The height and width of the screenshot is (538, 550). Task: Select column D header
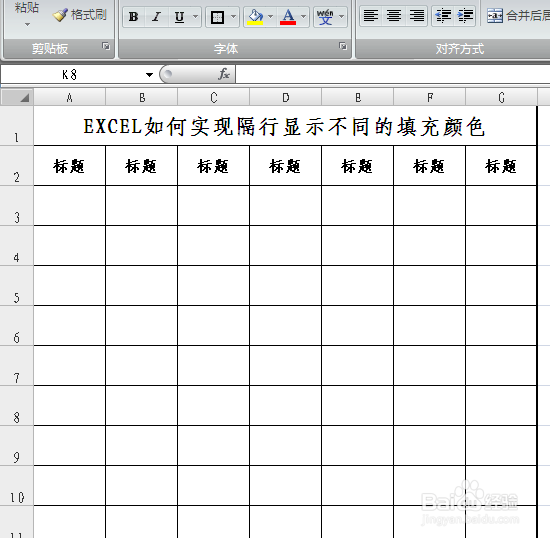point(286,97)
